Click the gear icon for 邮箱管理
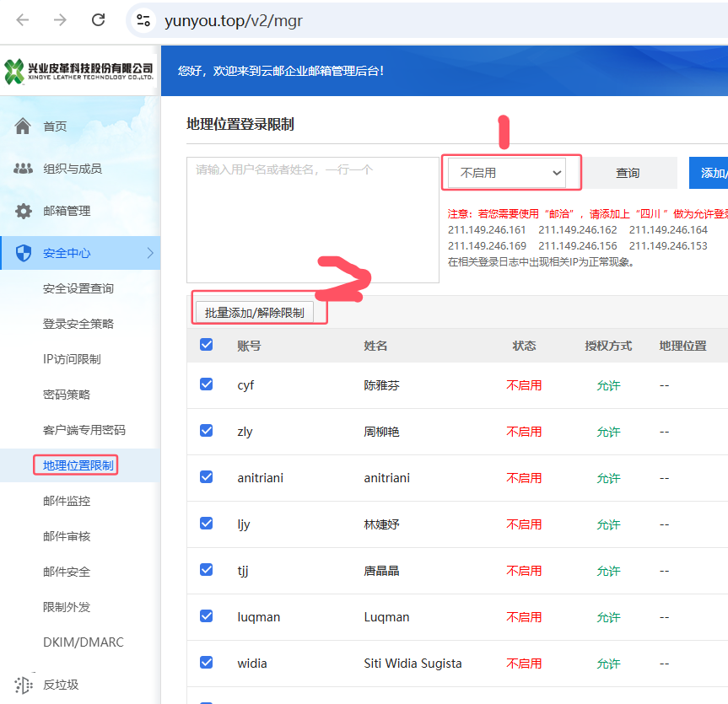This screenshot has height=704, width=728. (x=24, y=211)
